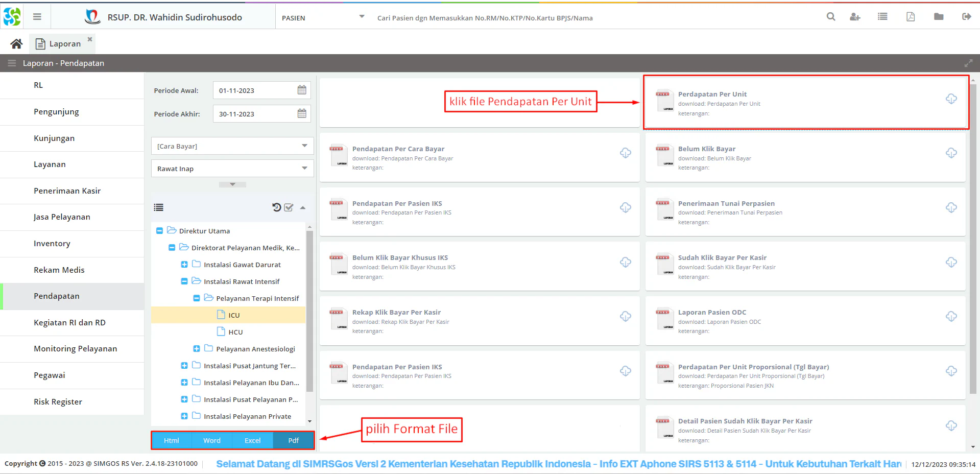Open the Rekam Medis report menu
Screen dimensions: 980x474
(72, 270)
